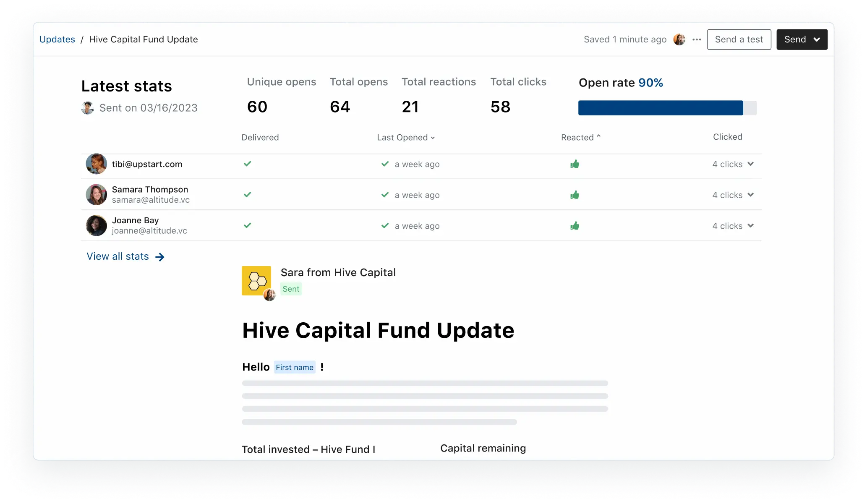This screenshot has width=867, height=504.
Task: Click Sara from Hive Capital sender name
Action: point(338,273)
